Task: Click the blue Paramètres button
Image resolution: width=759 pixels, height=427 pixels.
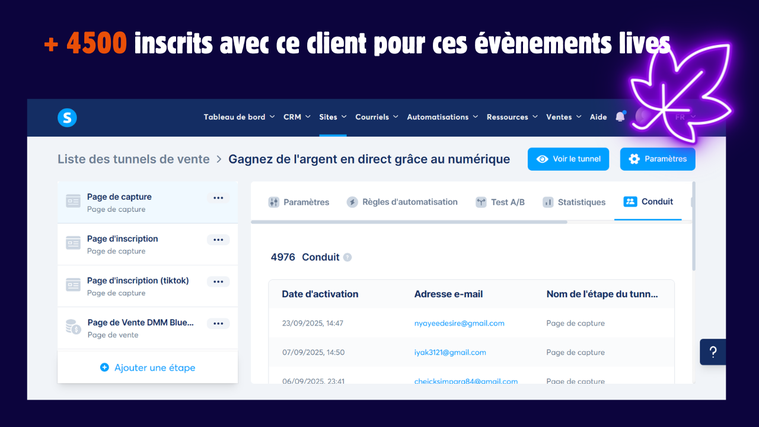Action: tap(657, 159)
